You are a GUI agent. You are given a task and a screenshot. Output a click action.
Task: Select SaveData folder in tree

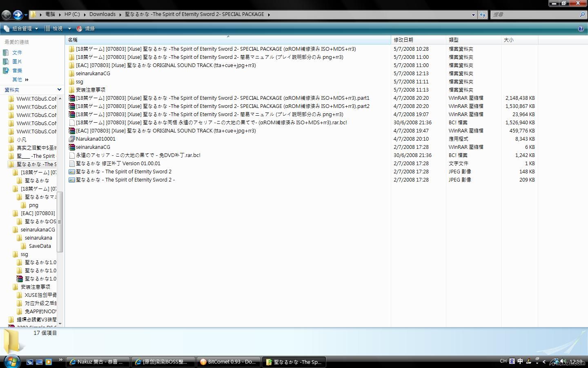(x=36, y=246)
